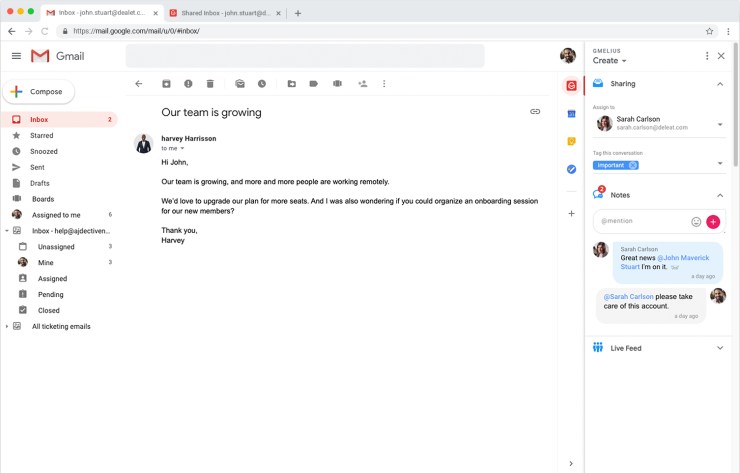
Task: Click the assign person toolbar icon
Action: click(x=362, y=84)
